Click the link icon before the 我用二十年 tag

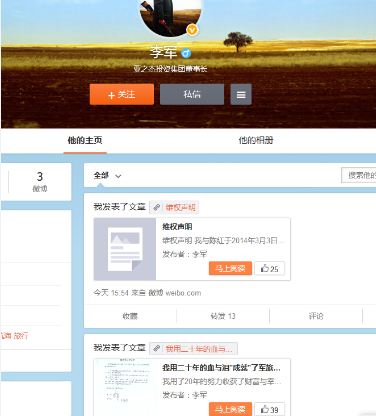pyautogui.click(x=157, y=349)
